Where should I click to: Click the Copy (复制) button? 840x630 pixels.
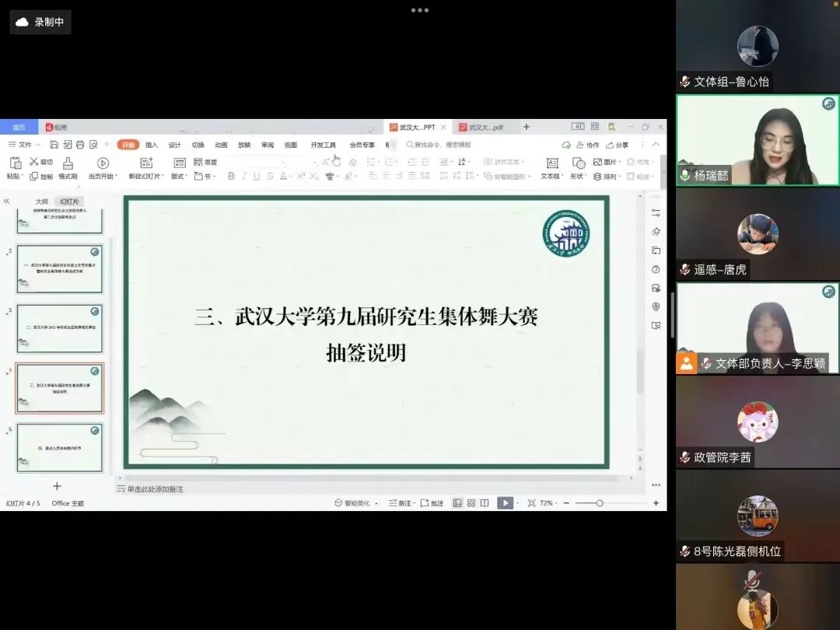pyautogui.click(x=41, y=177)
